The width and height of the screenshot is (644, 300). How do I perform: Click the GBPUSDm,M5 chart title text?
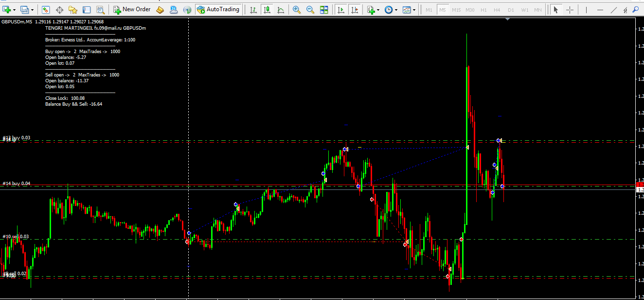tap(17, 21)
